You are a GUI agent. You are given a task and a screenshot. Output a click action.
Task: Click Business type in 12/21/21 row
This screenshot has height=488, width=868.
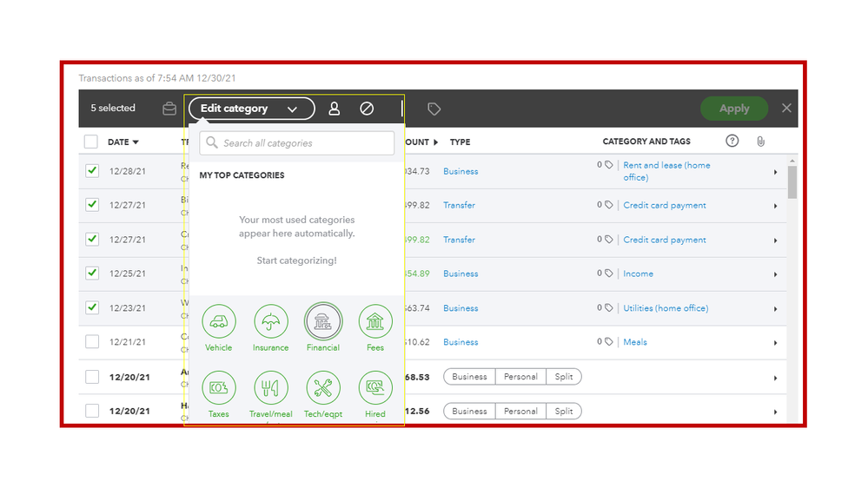(461, 342)
